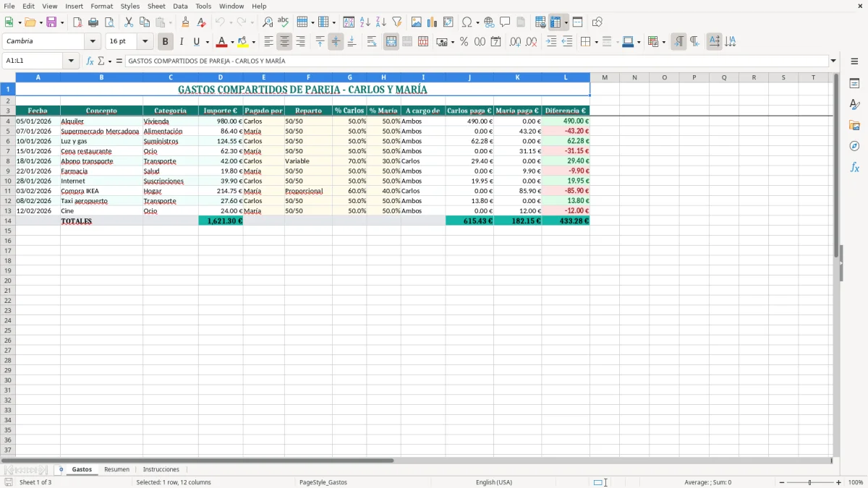
Task: Open the sidebar Styles panel icon
Action: pos(854,105)
